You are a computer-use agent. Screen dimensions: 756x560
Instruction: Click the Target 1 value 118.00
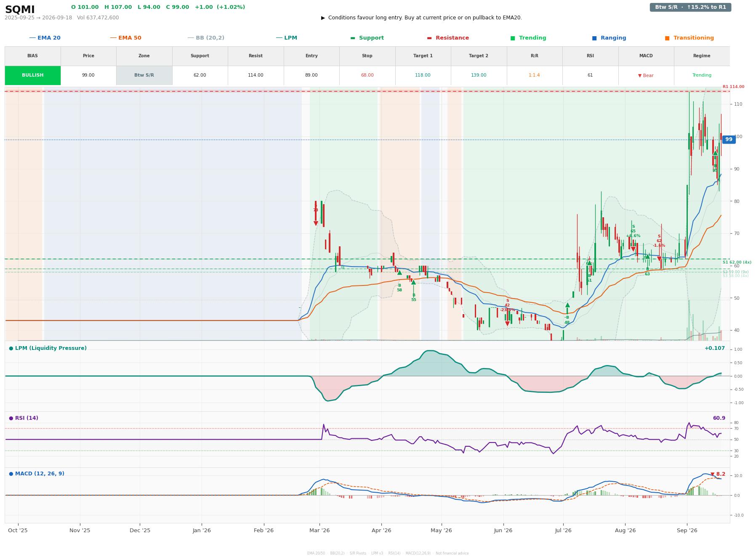(x=423, y=75)
